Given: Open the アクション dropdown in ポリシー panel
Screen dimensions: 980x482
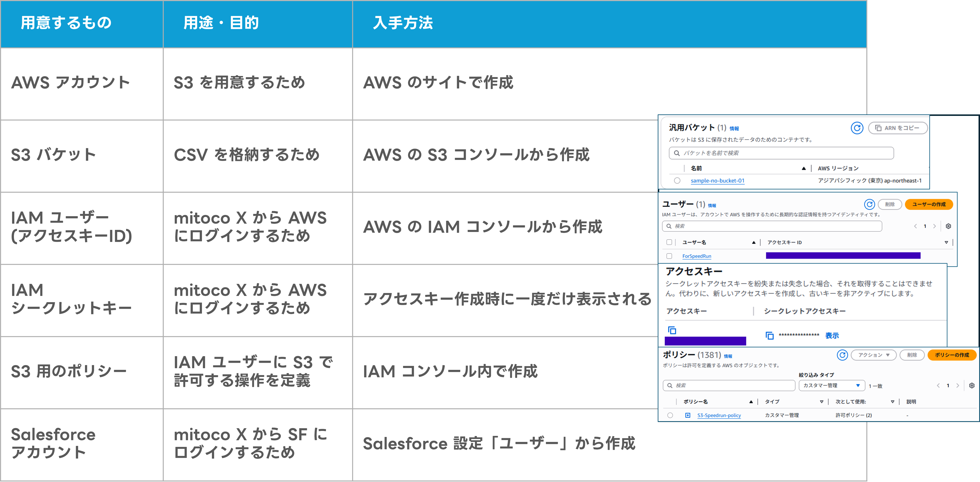Looking at the screenshot, I should click(873, 355).
